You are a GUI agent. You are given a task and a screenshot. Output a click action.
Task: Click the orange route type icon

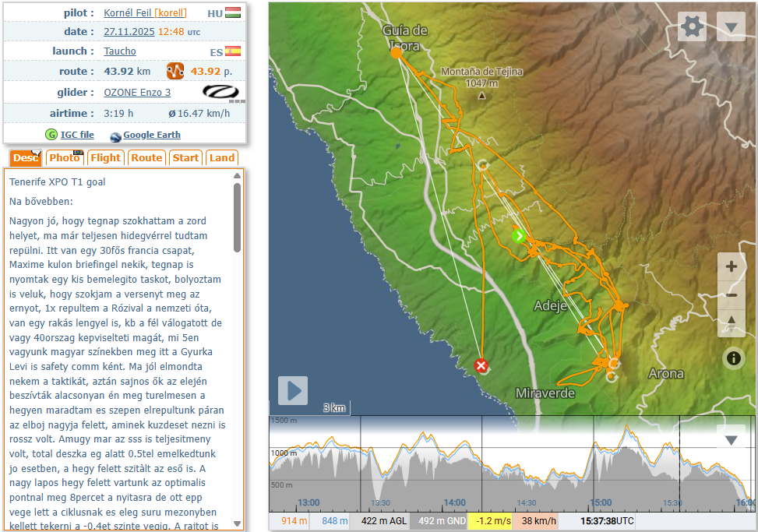click(x=175, y=72)
